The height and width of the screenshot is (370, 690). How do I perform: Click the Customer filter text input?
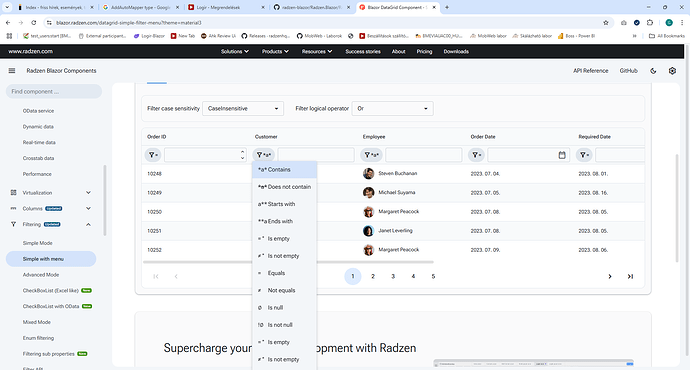316,155
